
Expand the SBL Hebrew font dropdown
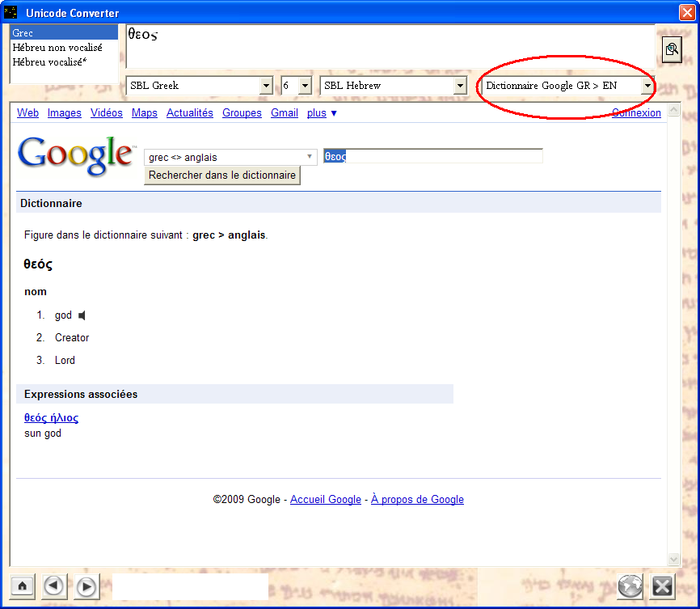point(460,86)
